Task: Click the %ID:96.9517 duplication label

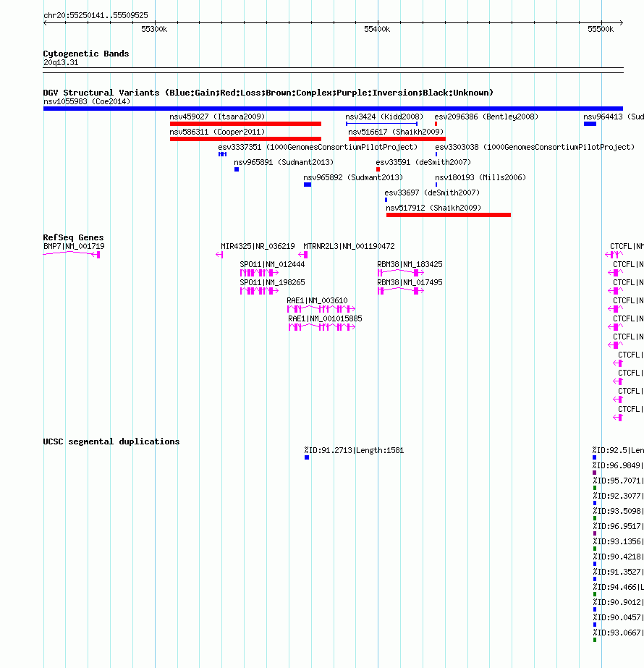Action: click(618, 526)
